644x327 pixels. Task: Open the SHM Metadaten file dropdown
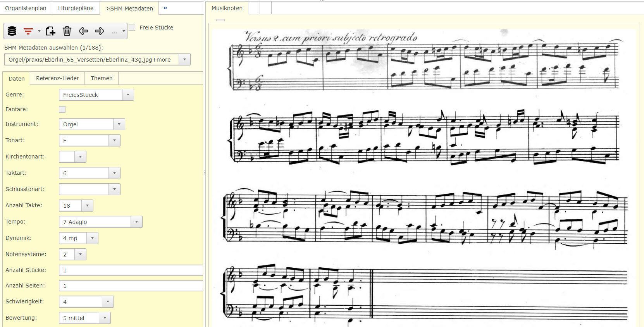[x=184, y=60]
